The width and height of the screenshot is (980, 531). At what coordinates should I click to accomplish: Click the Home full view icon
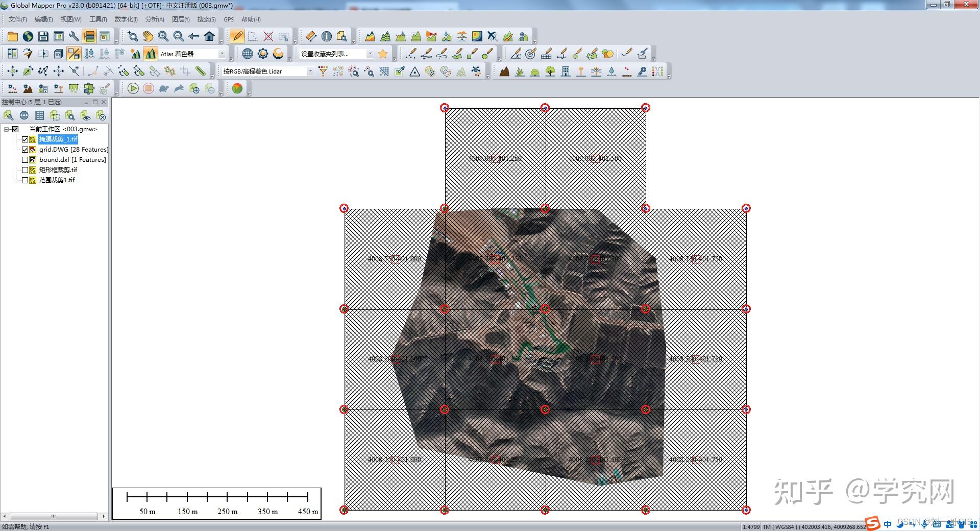click(209, 36)
